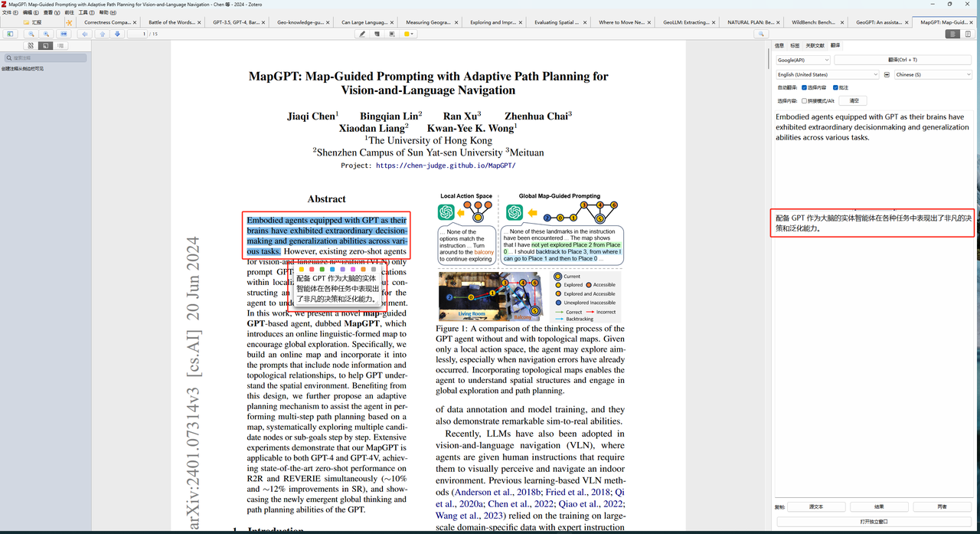
Task: Close the Correctness Compa... tab
Action: tap(134, 22)
